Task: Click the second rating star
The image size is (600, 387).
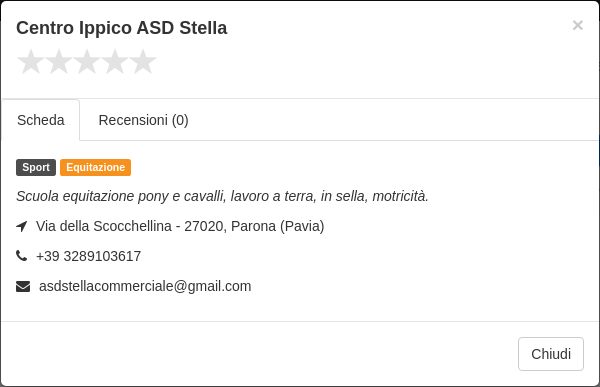Action: [59, 62]
